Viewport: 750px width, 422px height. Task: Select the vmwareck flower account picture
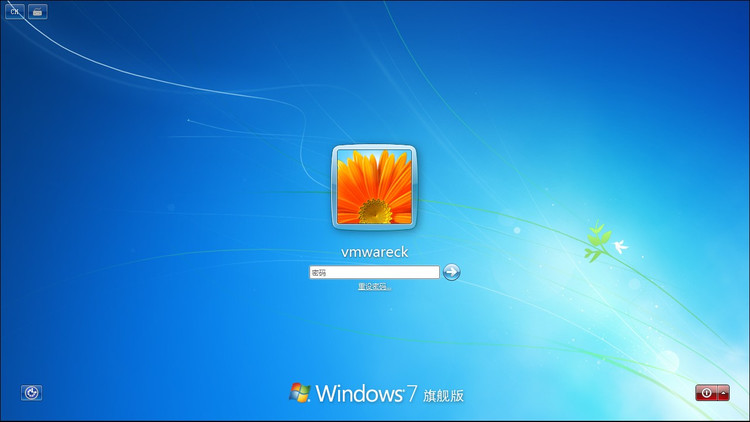(x=375, y=187)
